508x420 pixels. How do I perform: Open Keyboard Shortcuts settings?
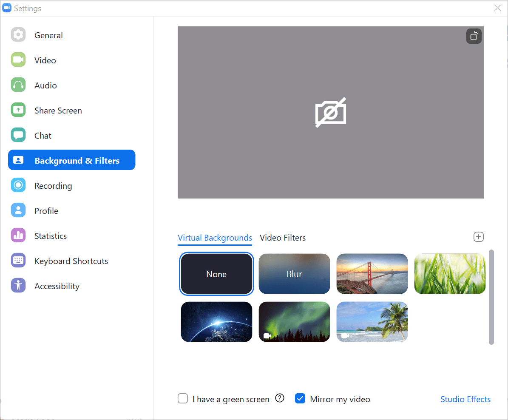point(71,261)
